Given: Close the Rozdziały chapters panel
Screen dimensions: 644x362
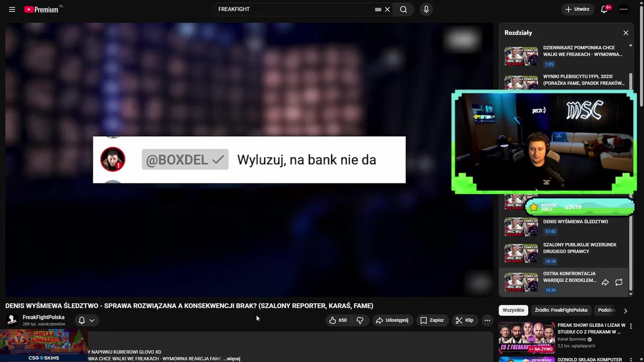Looking at the screenshot, I should (625, 33).
